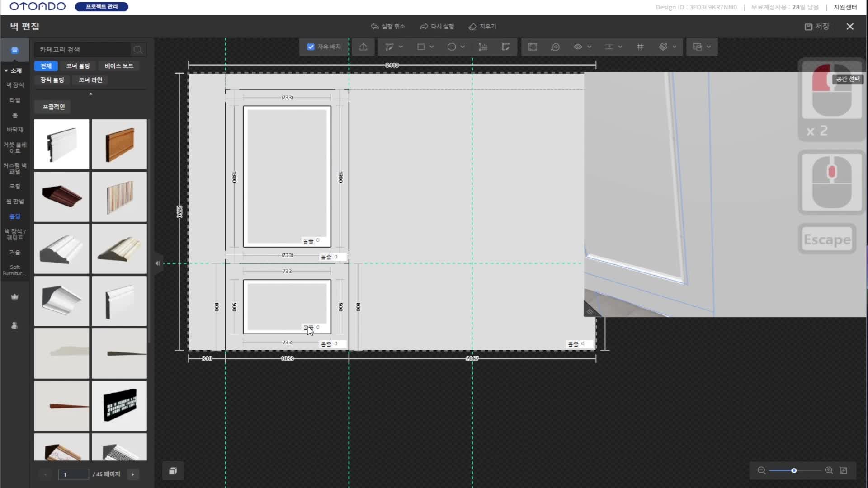868x488 pixels.
Task: Click the upload/export icon in toolbar
Action: point(363,47)
